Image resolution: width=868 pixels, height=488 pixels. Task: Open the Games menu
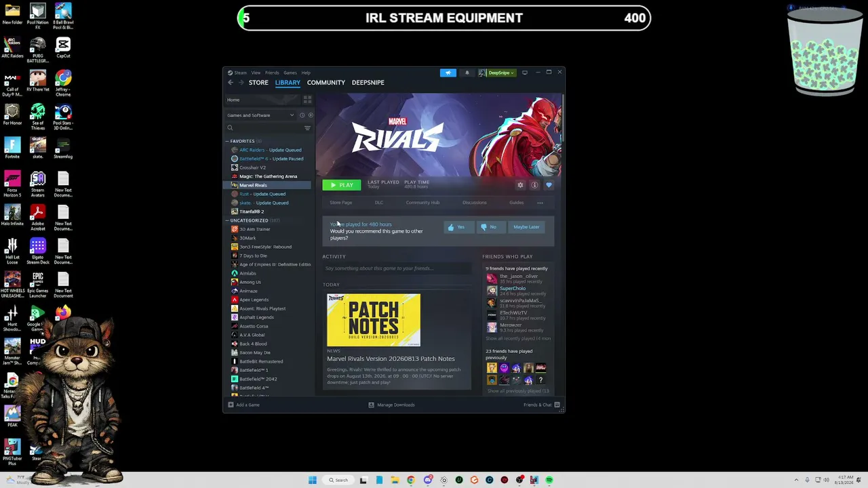(290, 73)
